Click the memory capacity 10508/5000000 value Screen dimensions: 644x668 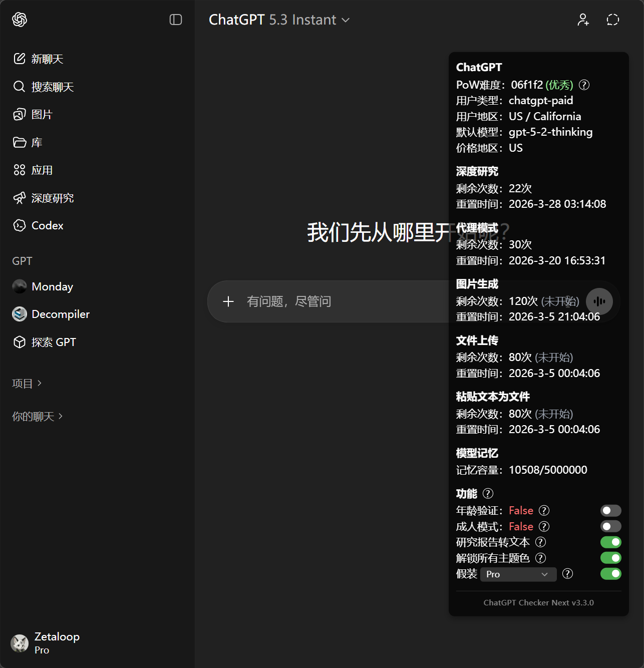548,470
